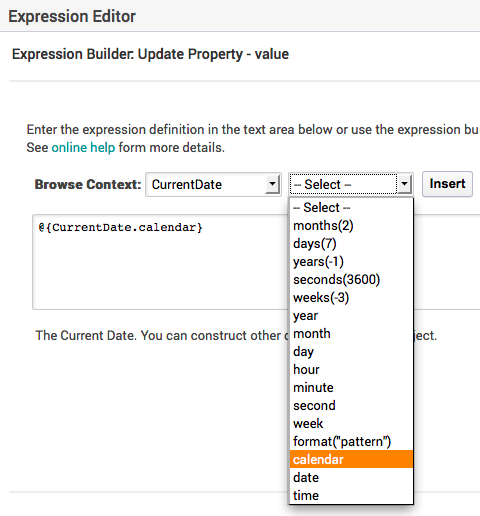Select years(-1) option
The width and height of the screenshot is (480, 516).
pyautogui.click(x=351, y=262)
